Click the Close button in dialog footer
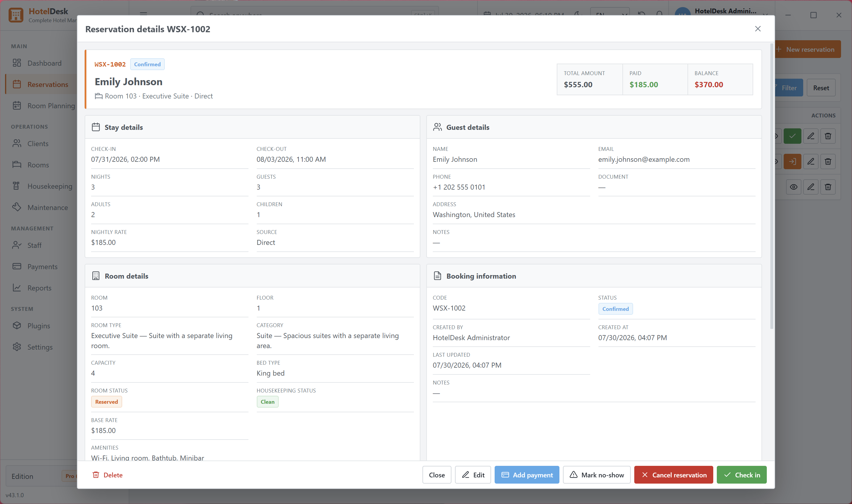Image resolution: width=852 pixels, height=504 pixels. click(437, 475)
